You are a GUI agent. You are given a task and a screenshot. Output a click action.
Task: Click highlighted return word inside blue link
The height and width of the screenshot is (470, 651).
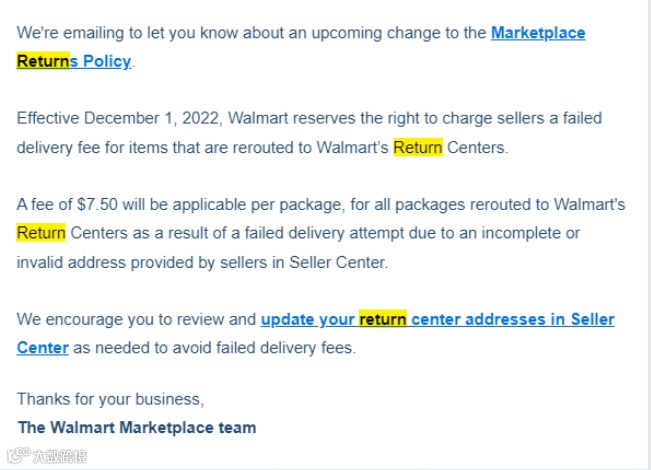[x=382, y=319]
